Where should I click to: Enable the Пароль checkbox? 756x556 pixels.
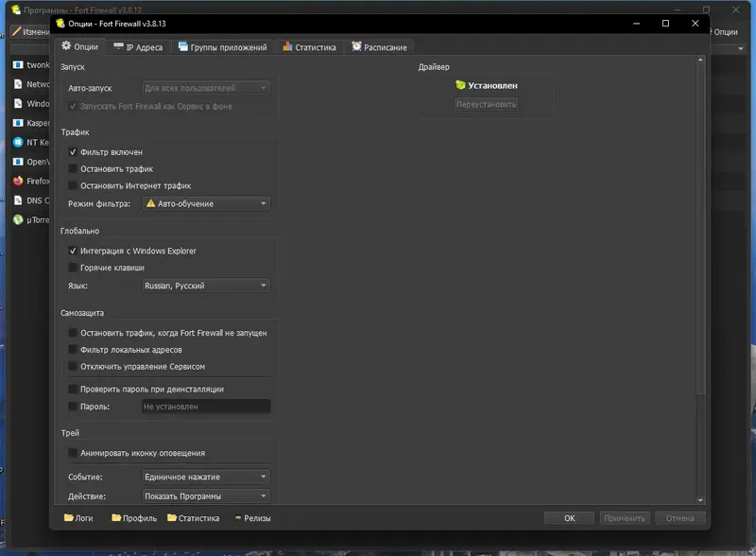click(73, 407)
